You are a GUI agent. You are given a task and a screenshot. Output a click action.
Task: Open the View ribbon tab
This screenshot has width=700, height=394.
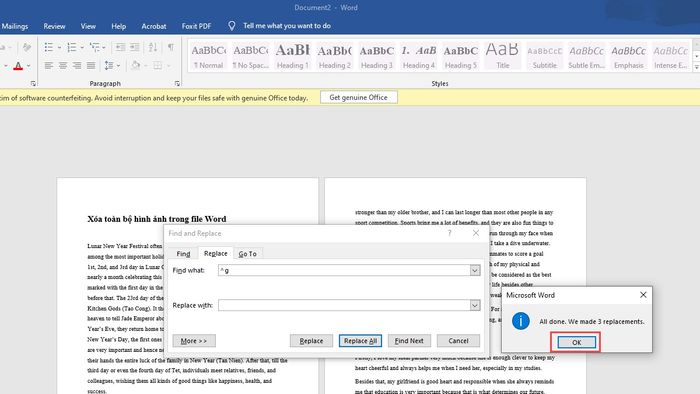88,26
